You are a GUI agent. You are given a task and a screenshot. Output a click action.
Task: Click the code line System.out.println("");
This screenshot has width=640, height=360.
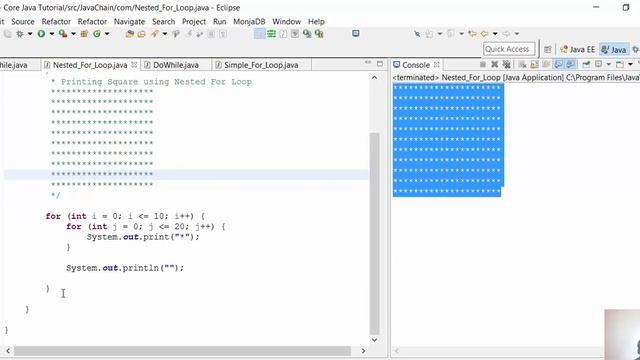pos(125,268)
